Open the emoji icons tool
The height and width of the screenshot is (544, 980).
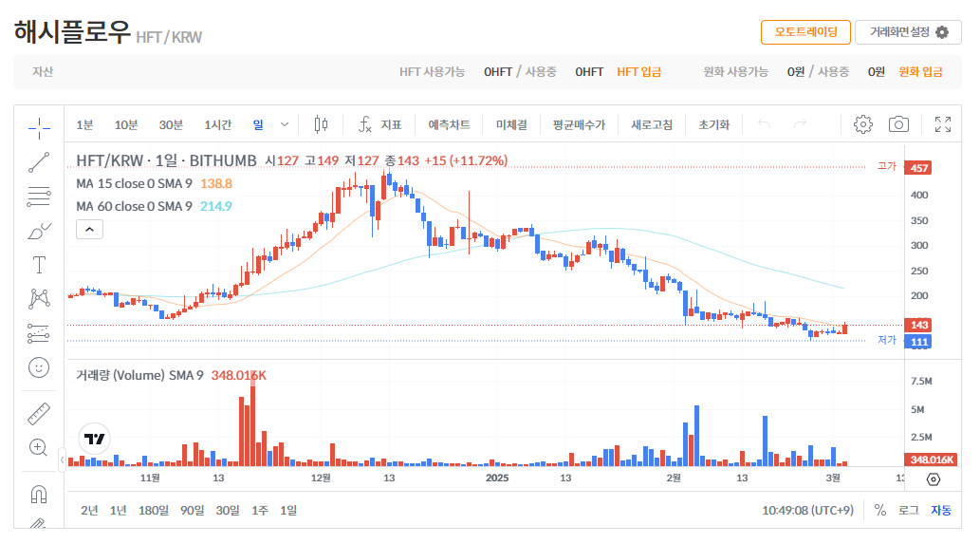tap(39, 367)
